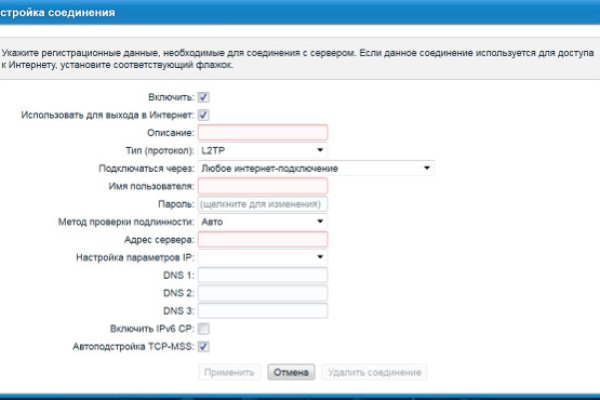
Task: Open 'Метод проверки подлинности' dropdown
Action: 263,221
